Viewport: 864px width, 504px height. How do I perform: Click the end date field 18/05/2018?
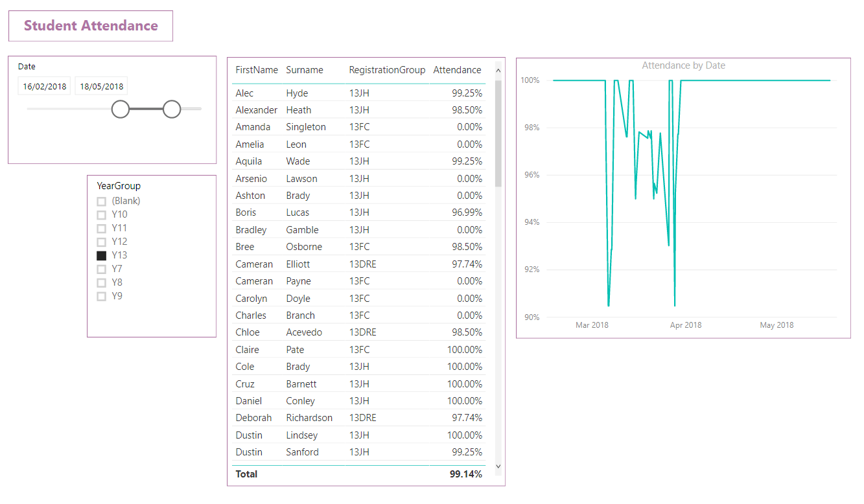[101, 86]
